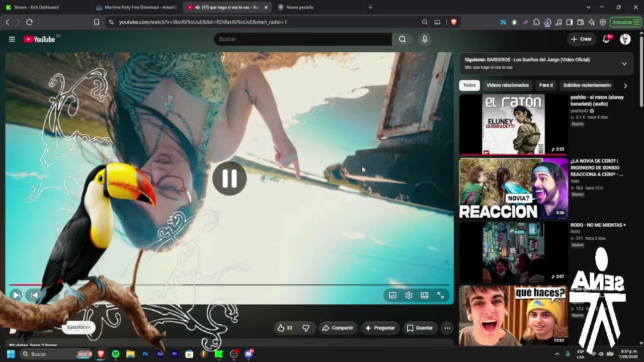Screen dimensions: 644x362
Task: Open Brave Wallet
Action: point(581,22)
